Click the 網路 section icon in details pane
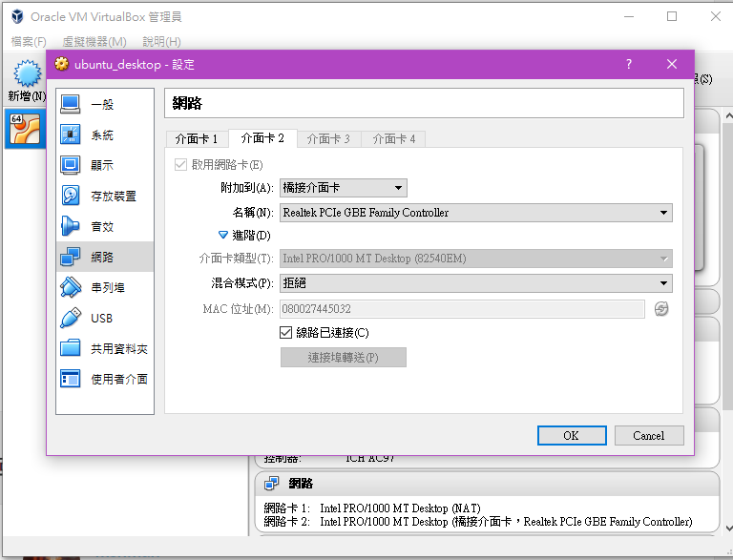The image size is (733, 560). point(271,484)
